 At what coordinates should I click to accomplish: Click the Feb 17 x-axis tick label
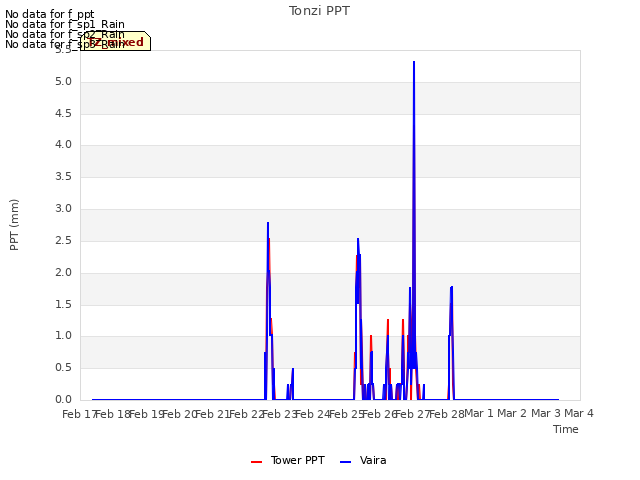(79, 414)
